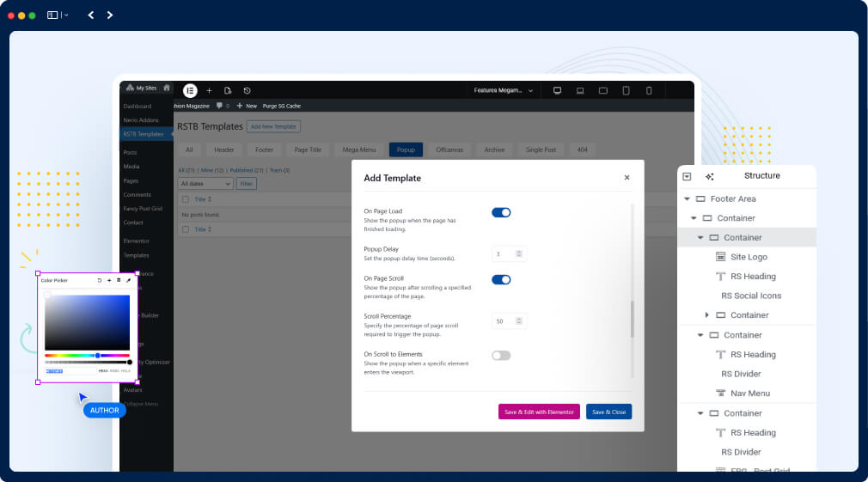Screen dimensions: 868x482
Task: Collapse the highlighted Container node
Action: [700, 237]
